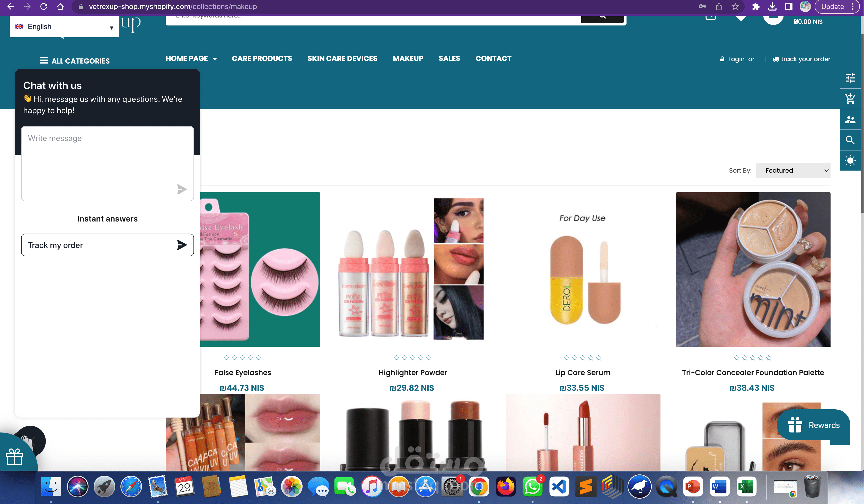Viewport: 864px width, 504px height.
Task: Expand the Featured sort dropdown
Action: (793, 170)
